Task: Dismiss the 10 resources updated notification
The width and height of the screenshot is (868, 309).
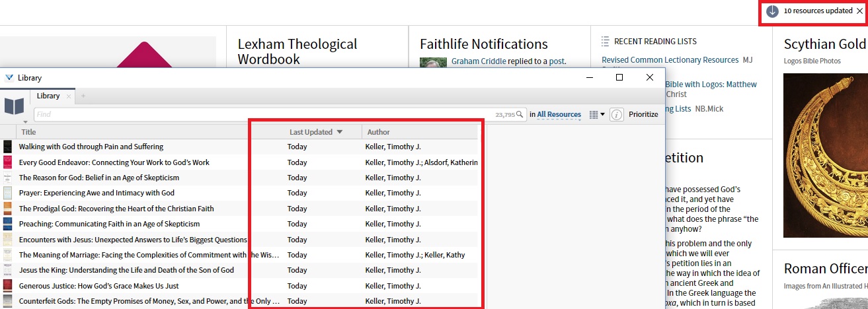Action: pos(859,11)
